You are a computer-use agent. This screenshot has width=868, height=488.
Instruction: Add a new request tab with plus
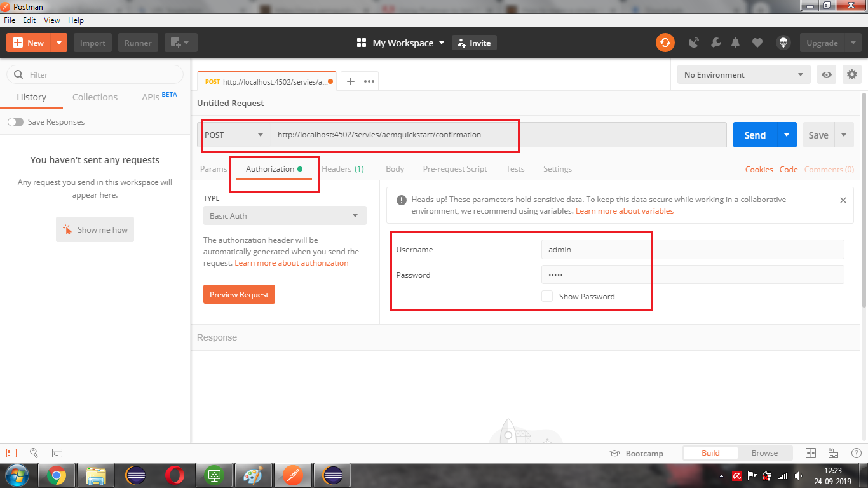[350, 81]
